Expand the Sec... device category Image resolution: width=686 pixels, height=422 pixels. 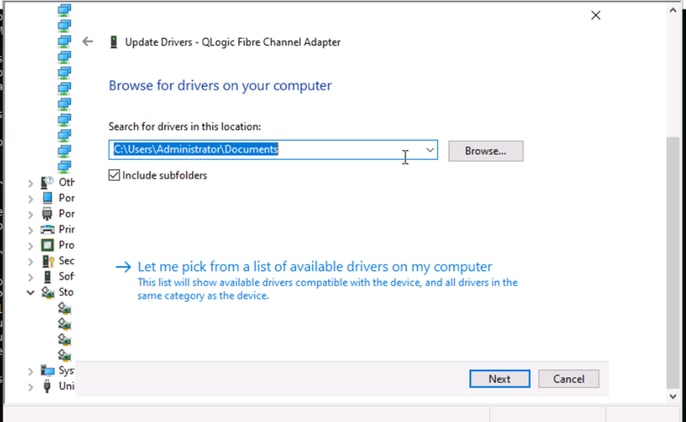(30, 262)
